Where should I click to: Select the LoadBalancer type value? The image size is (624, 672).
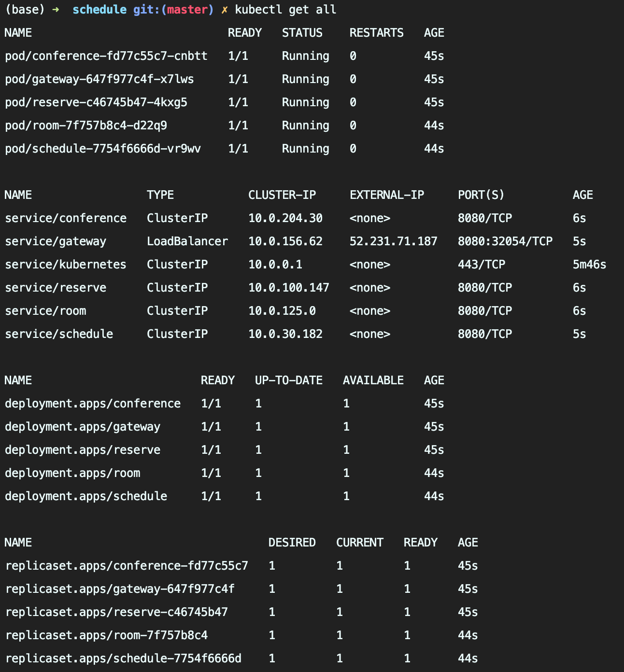[x=187, y=241]
